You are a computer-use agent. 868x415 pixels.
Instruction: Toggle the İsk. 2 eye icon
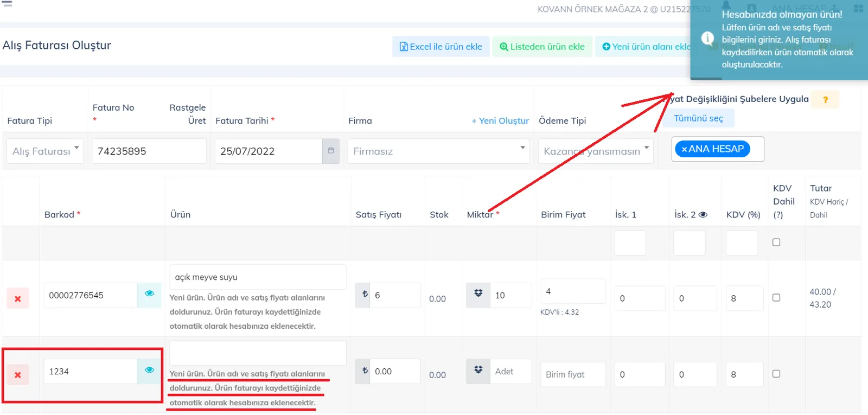[x=703, y=215]
